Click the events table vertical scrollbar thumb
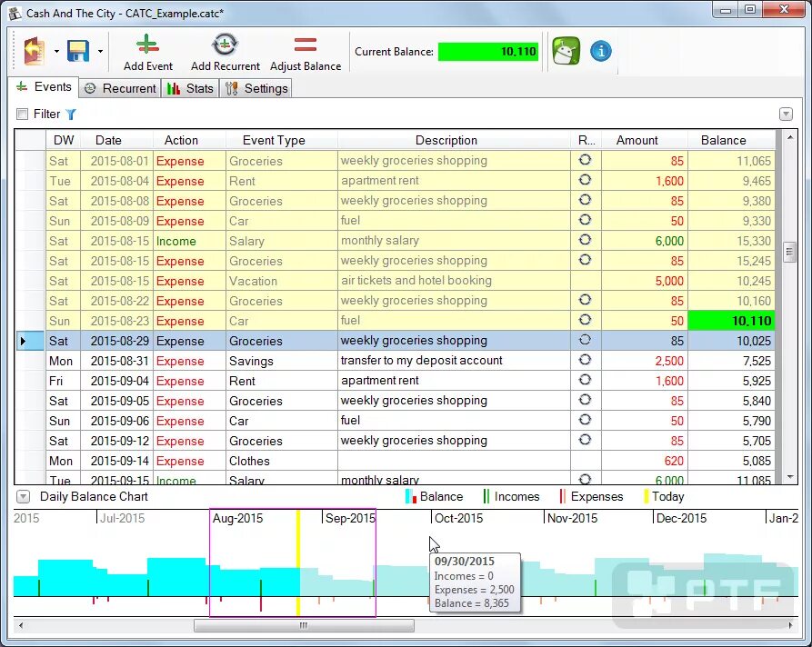Image resolution: width=812 pixels, height=647 pixels. 789,253
